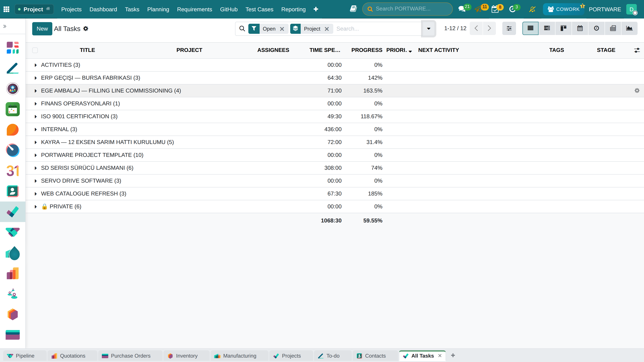Go to previous page of records
The width and height of the screenshot is (644, 362).
(476, 28)
